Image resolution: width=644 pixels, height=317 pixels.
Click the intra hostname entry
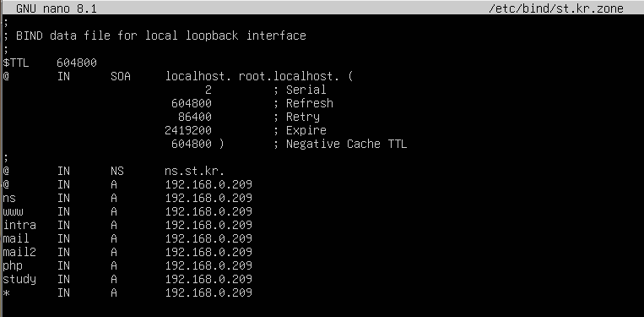point(19,226)
